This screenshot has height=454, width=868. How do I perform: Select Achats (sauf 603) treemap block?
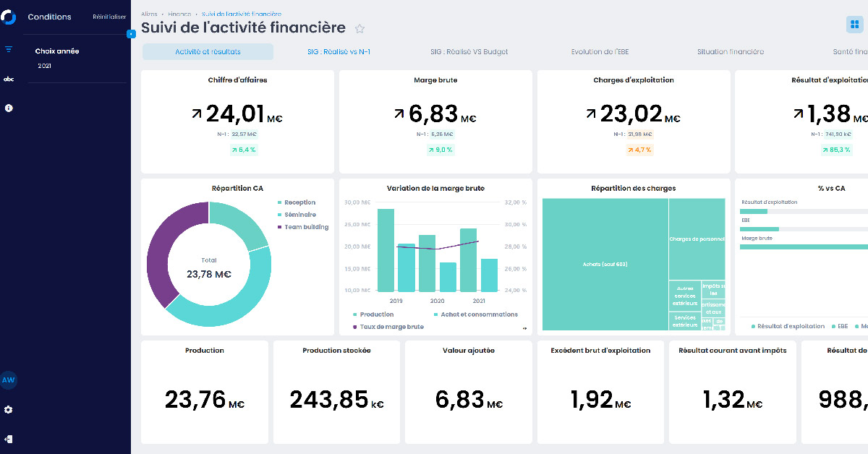(605, 264)
